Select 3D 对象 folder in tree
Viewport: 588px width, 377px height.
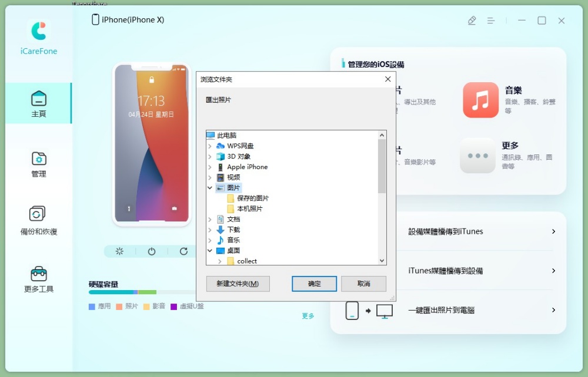pos(239,156)
